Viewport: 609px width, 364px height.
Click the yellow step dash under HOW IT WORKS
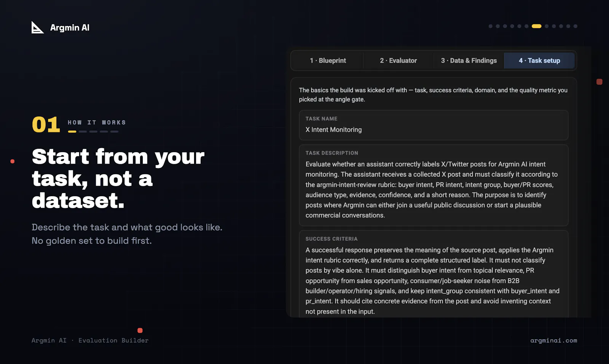pos(72,132)
